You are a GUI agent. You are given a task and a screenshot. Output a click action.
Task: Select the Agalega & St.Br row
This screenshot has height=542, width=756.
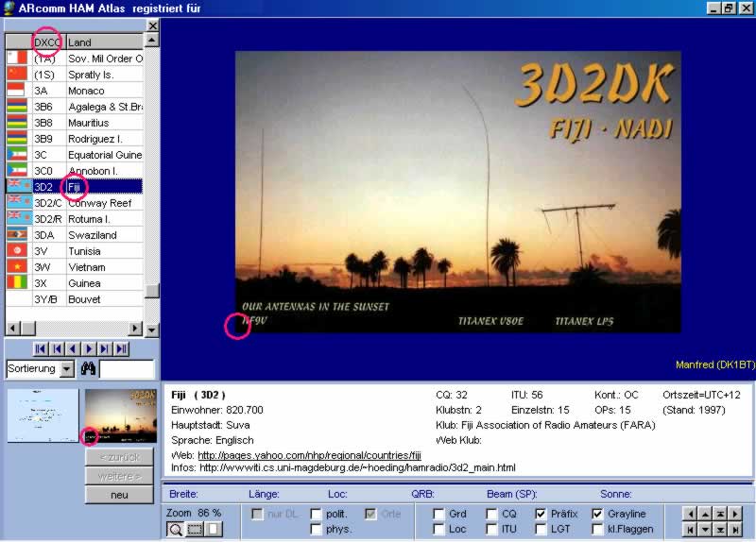pyautogui.click(x=75, y=107)
